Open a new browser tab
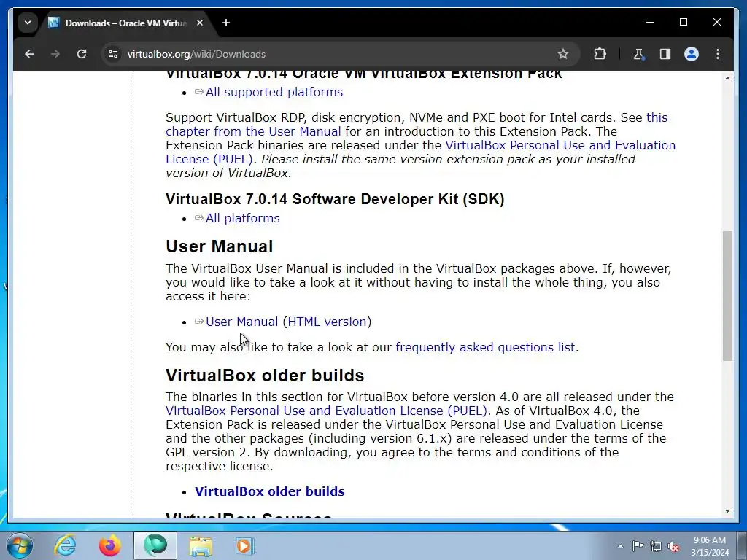The width and height of the screenshot is (747, 560). [x=226, y=23]
